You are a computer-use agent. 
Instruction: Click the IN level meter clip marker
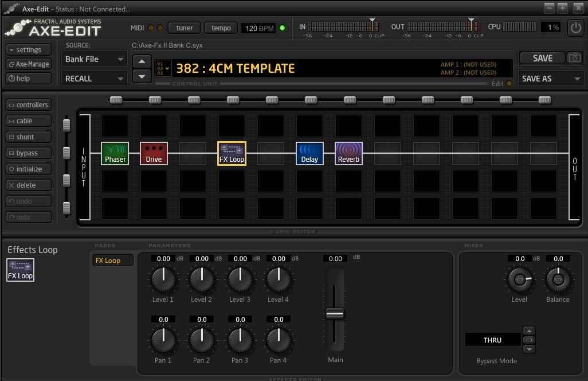372,20
